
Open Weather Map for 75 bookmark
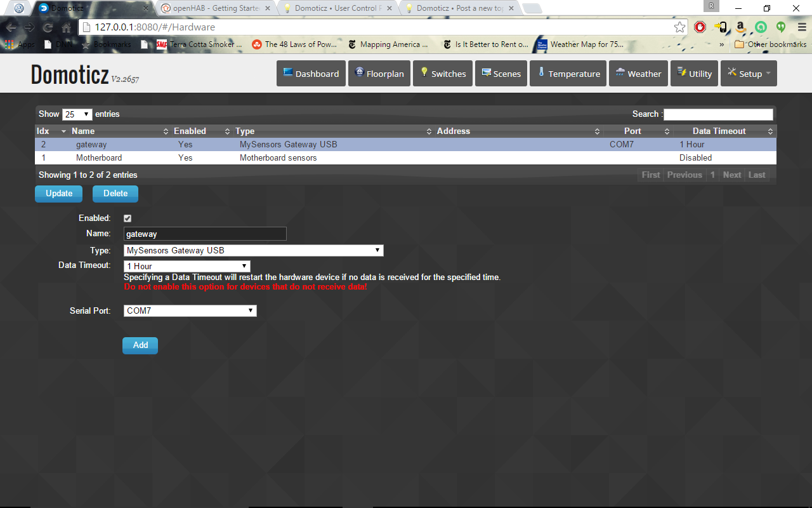580,44
